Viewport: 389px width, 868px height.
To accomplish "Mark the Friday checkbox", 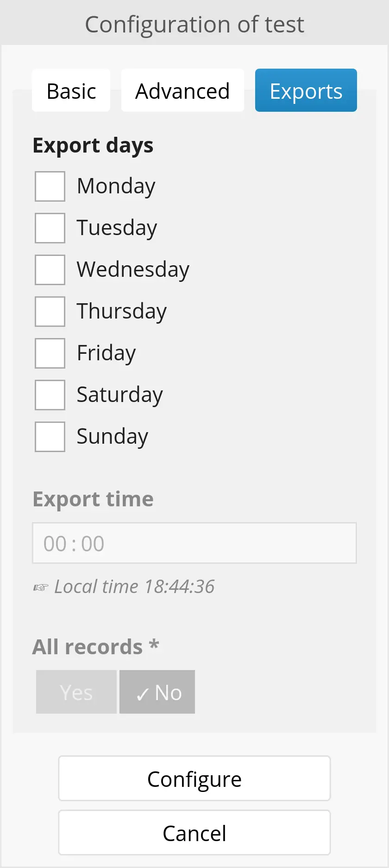I will 50,353.
